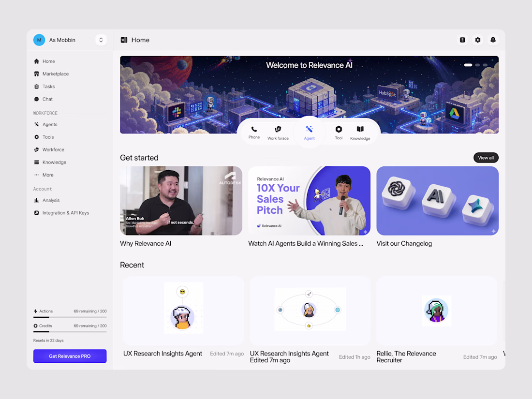Screen dimensions: 532x399
Task: Click the Why Relevance AI title
Action: [146, 244]
